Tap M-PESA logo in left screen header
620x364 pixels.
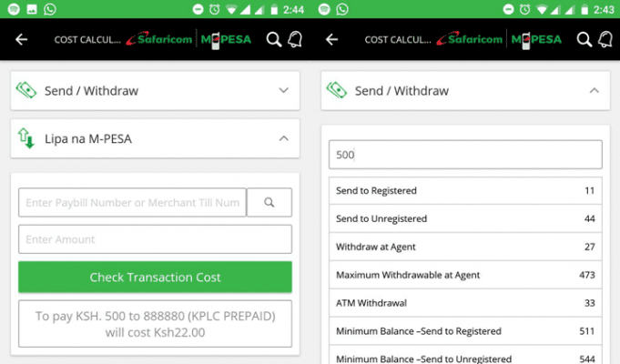pyautogui.click(x=226, y=39)
